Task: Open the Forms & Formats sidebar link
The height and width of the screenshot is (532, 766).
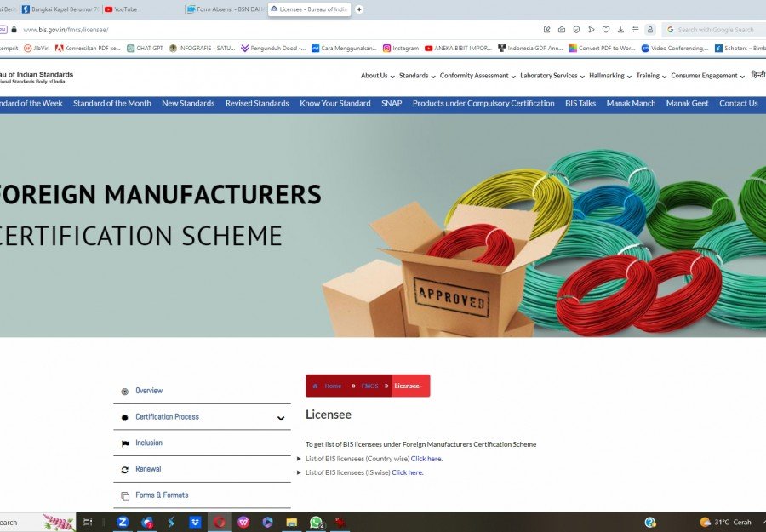Action: click(x=162, y=495)
